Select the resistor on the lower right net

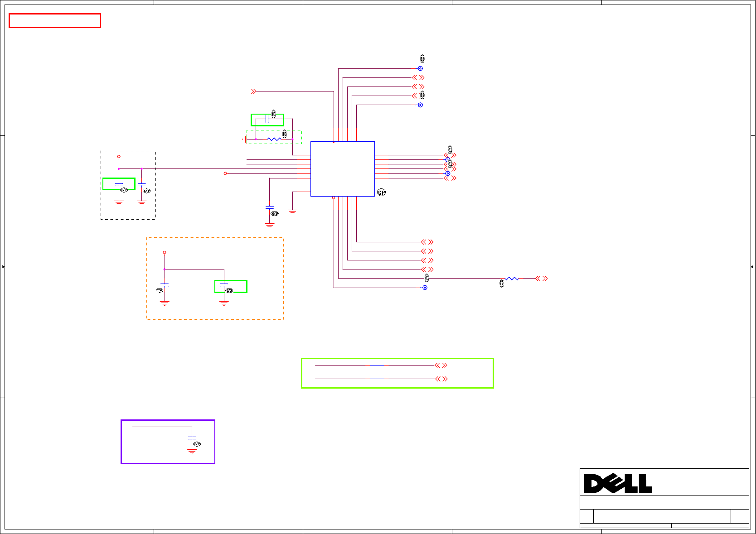[x=512, y=279]
